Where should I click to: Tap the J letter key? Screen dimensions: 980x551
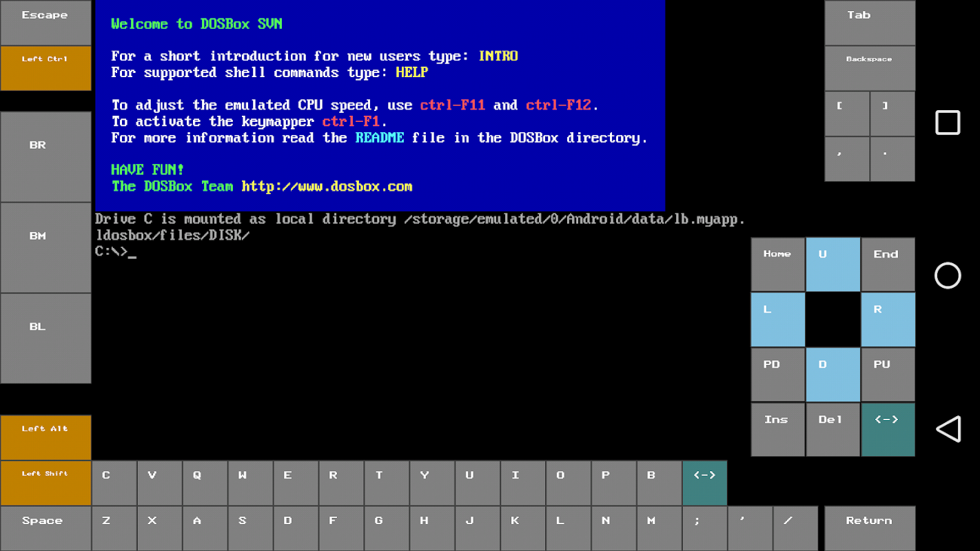478,528
